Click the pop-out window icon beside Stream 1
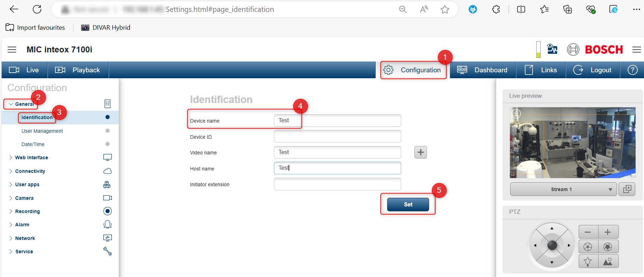This screenshot has height=277, width=644. coord(627,189)
